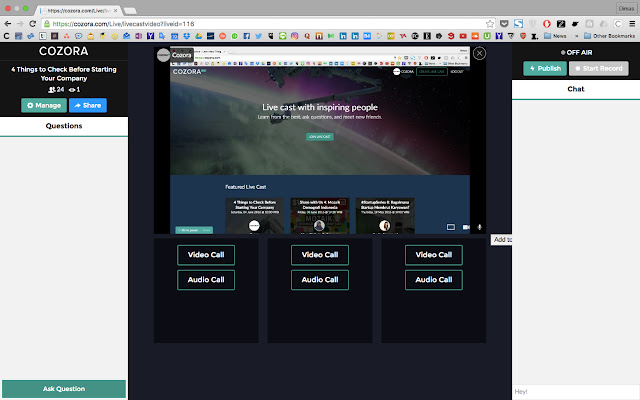Screen dimensions: 640x400
Task: Click the SoundCloud bookmark icon
Action: [475, 36]
